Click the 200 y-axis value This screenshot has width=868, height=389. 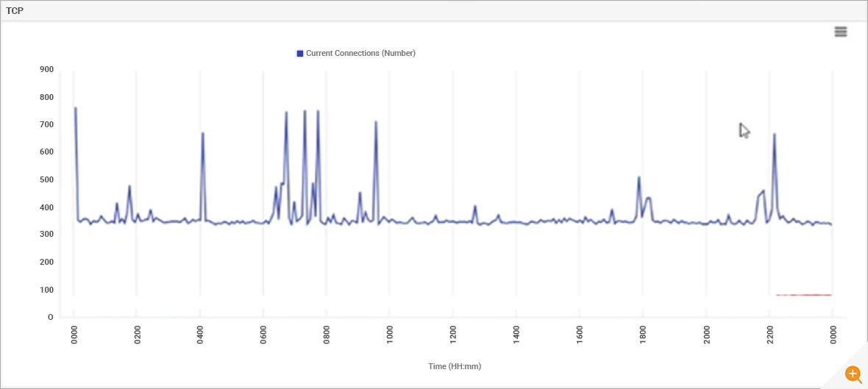tap(46, 262)
